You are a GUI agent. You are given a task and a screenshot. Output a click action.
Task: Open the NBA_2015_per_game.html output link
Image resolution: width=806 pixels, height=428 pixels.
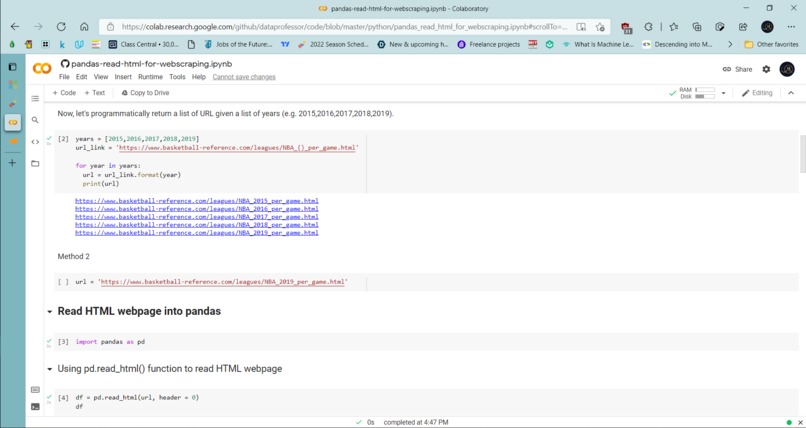click(x=197, y=201)
